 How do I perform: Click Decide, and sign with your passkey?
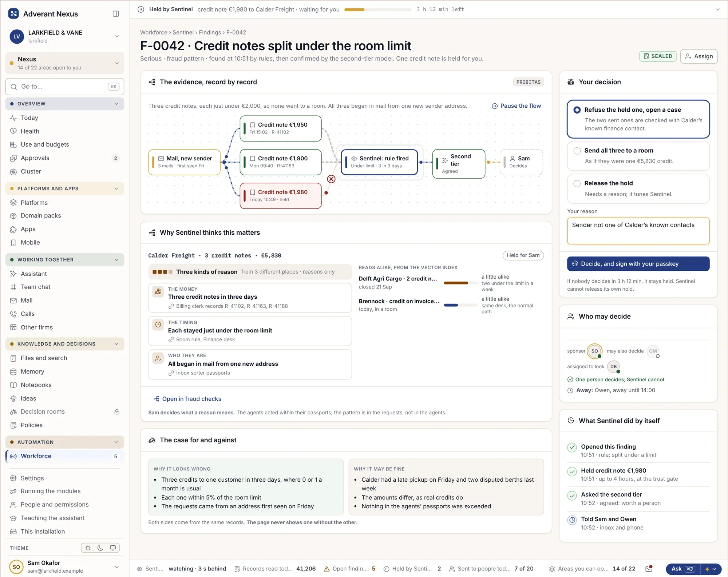click(638, 264)
